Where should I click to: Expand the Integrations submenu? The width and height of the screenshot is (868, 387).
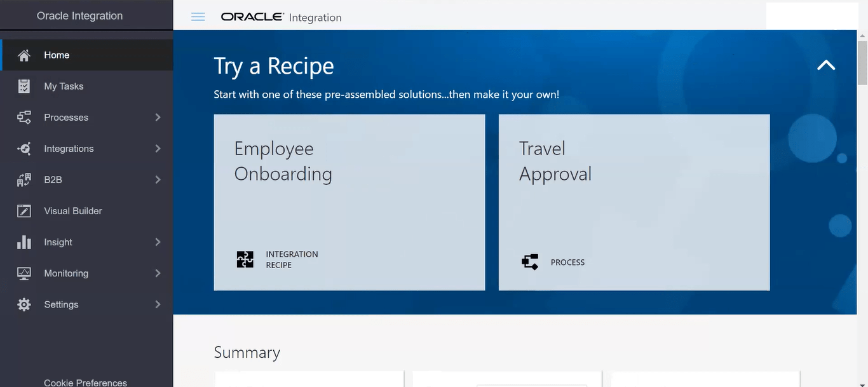158,148
